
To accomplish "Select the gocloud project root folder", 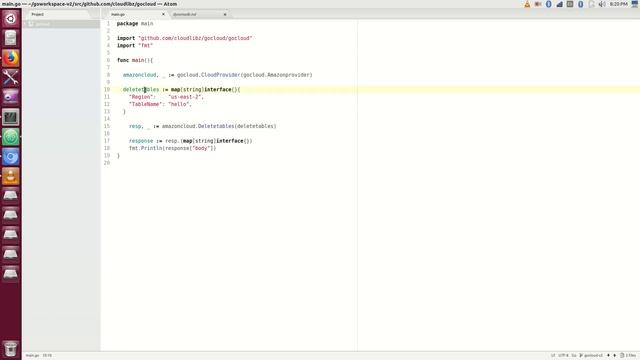I will 61,24.
